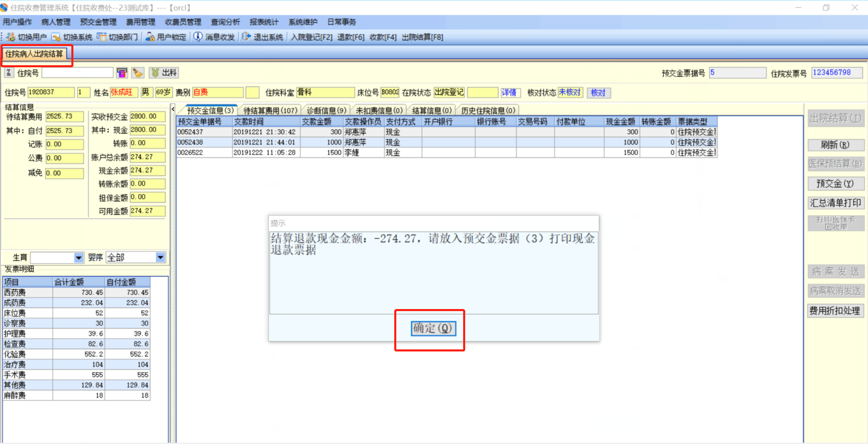The image size is (868, 444).
Task: Switch to 待结算费用(107) tab
Action: click(x=270, y=110)
